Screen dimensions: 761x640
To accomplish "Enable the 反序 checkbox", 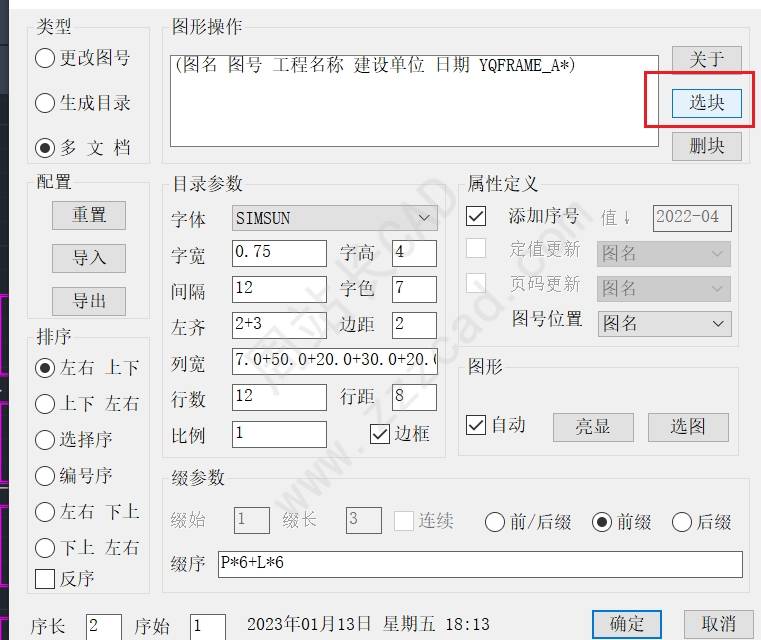I will click(x=45, y=578).
